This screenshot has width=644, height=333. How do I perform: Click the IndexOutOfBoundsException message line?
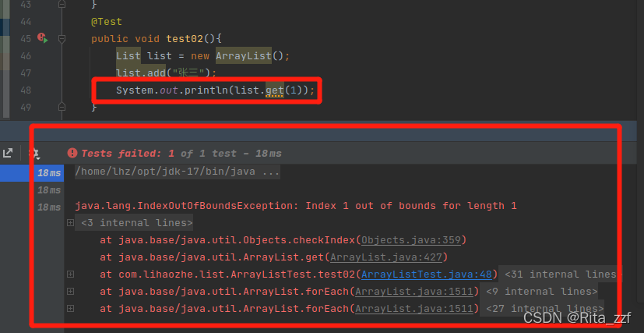(296, 206)
